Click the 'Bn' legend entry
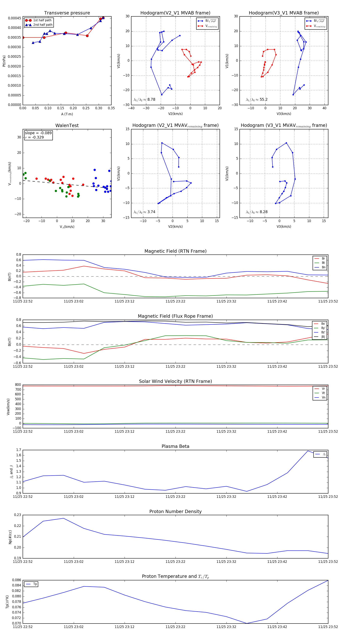The width and height of the screenshot is (351, 644). [x=320, y=267]
